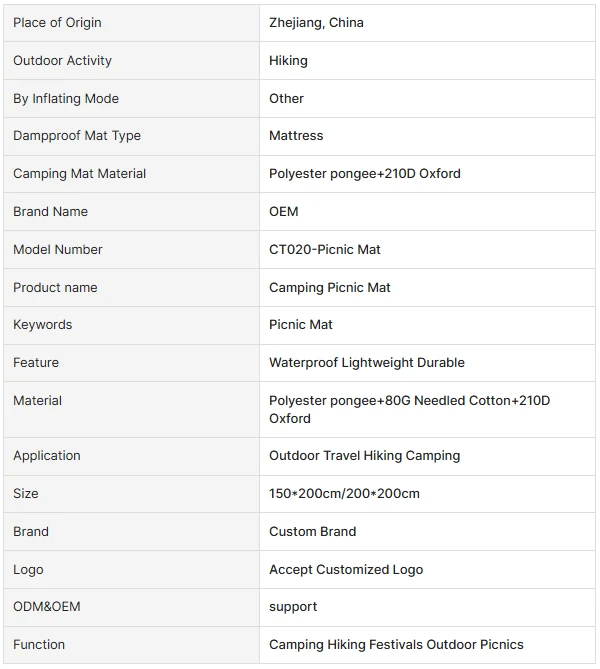
Task: Select the By Inflating Mode label
Action: point(66,99)
